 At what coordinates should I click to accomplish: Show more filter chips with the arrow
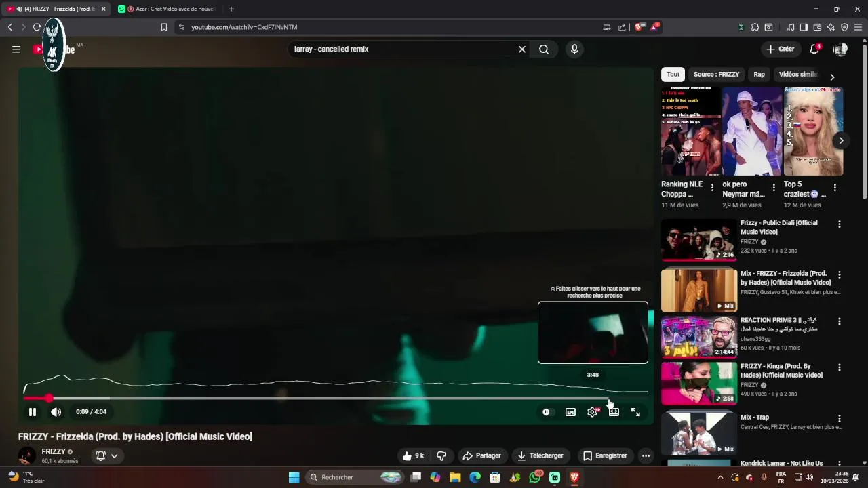tap(832, 77)
